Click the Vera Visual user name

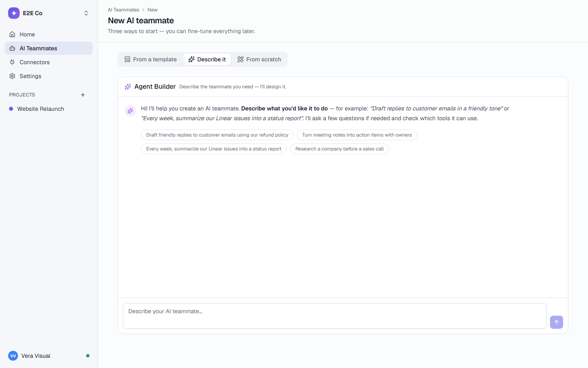tap(36, 356)
